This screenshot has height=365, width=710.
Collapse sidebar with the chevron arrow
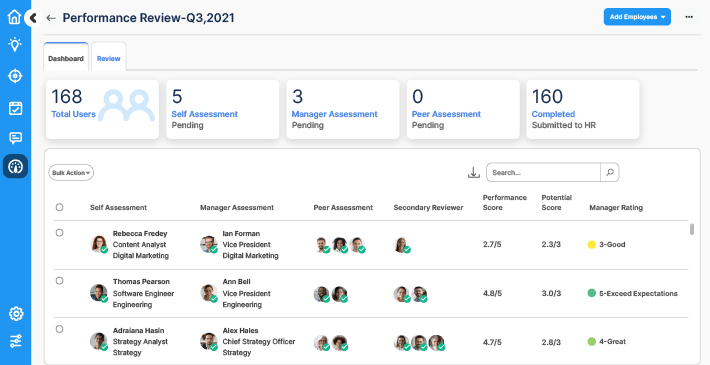33,18
